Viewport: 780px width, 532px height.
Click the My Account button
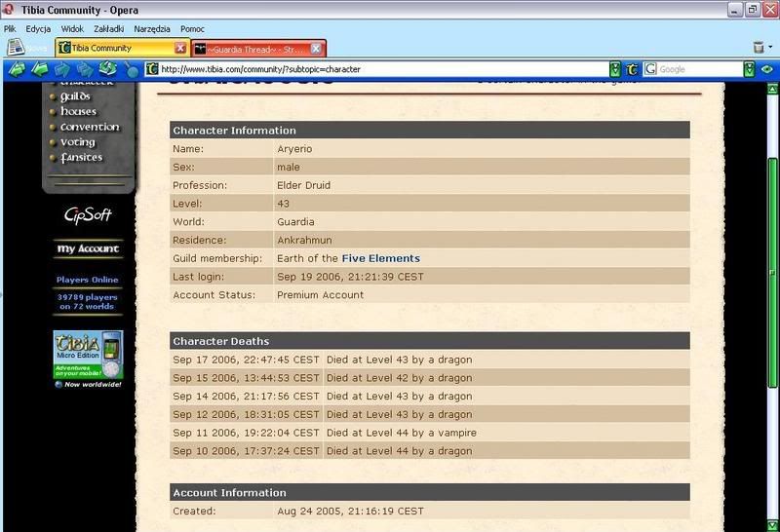point(88,248)
